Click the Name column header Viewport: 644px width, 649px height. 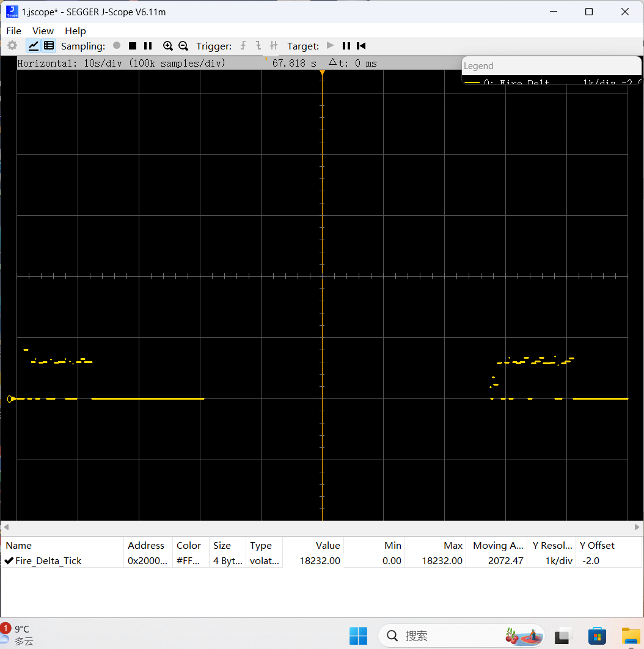pyautogui.click(x=62, y=545)
